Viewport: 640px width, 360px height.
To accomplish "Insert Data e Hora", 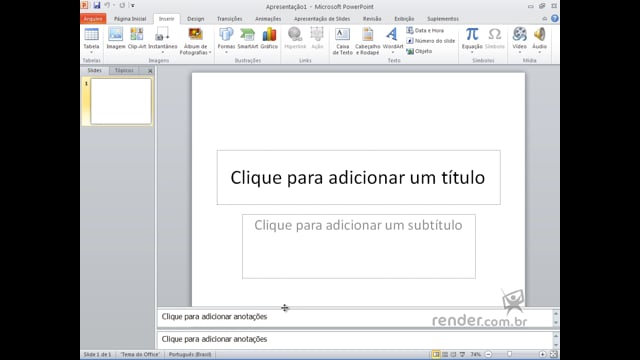I will tap(425, 31).
